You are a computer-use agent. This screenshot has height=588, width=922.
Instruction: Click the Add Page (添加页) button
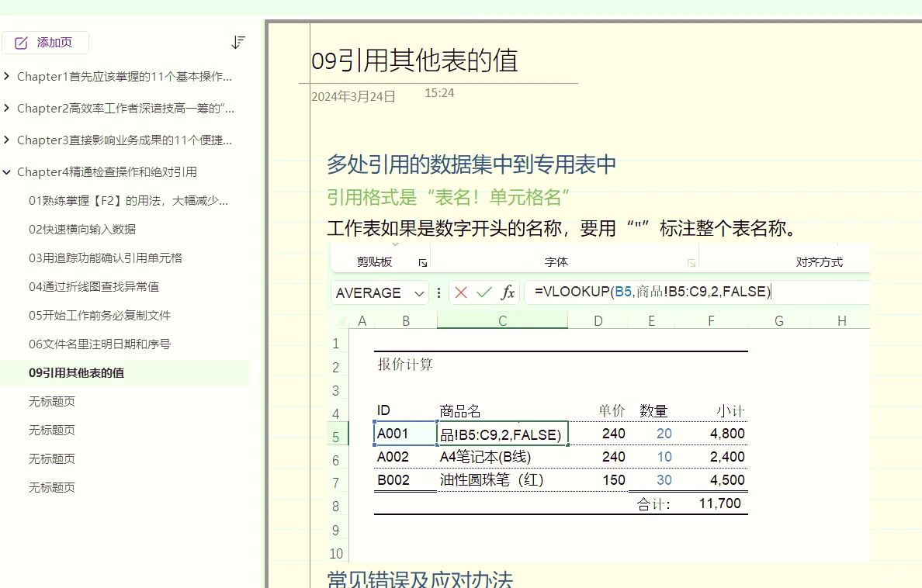(45, 43)
